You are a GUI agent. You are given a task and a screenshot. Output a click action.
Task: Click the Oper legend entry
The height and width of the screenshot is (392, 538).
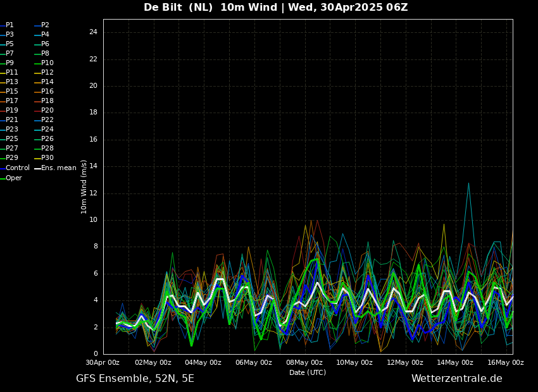pyautogui.click(x=13, y=178)
